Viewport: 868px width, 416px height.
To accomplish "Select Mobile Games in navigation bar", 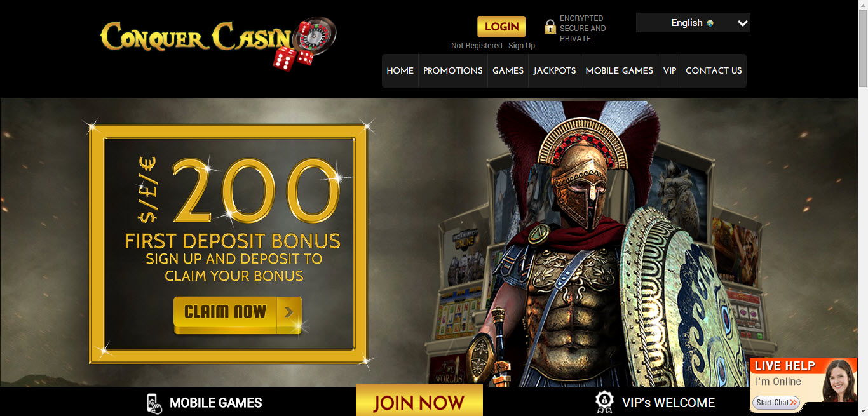I will coord(620,70).
